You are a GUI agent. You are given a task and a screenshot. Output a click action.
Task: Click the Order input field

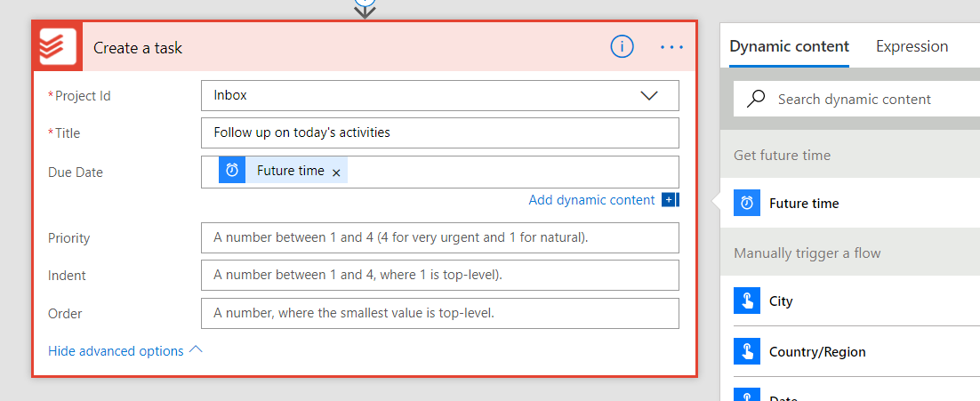tap(439, 313)
